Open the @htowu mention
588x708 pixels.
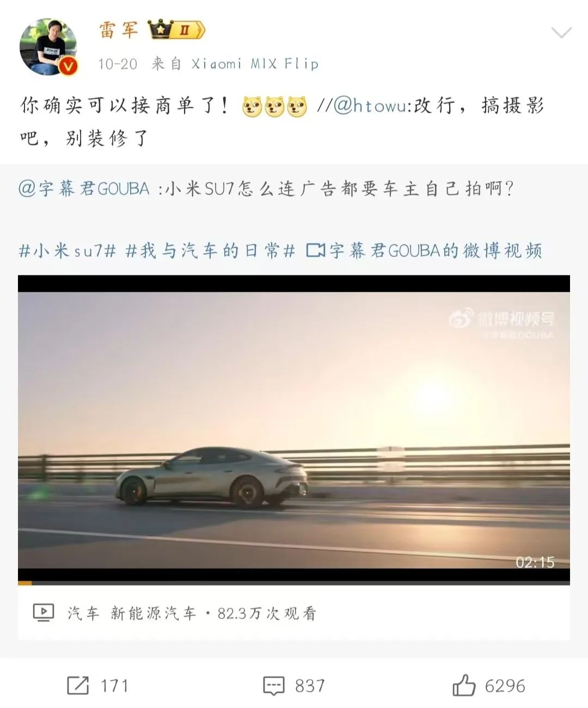tap(370, 105)
